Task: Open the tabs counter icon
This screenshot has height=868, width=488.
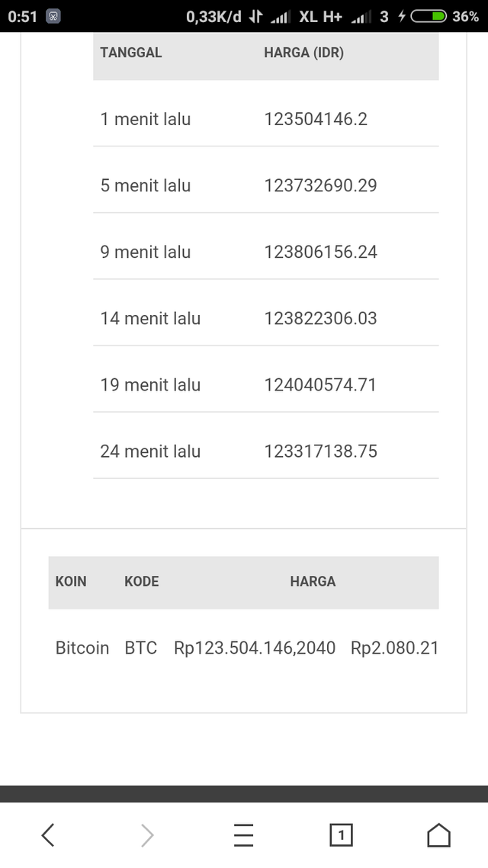Action: pyautogui.click(x=341, y=835)
